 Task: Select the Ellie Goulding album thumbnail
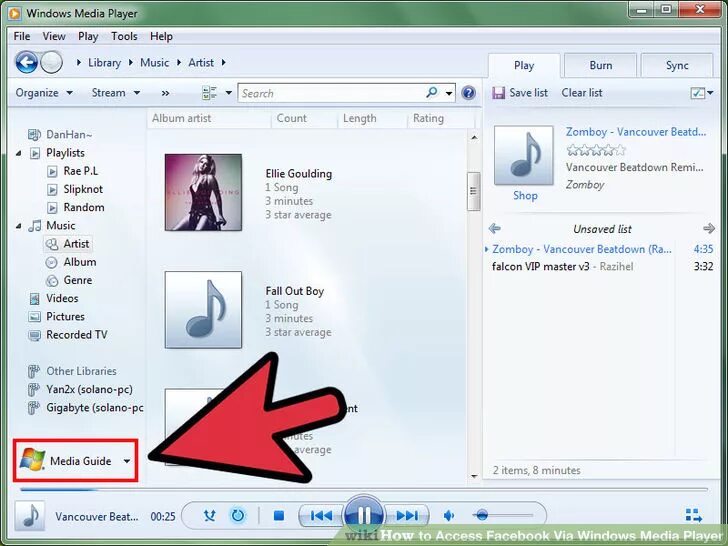[203, 192]
